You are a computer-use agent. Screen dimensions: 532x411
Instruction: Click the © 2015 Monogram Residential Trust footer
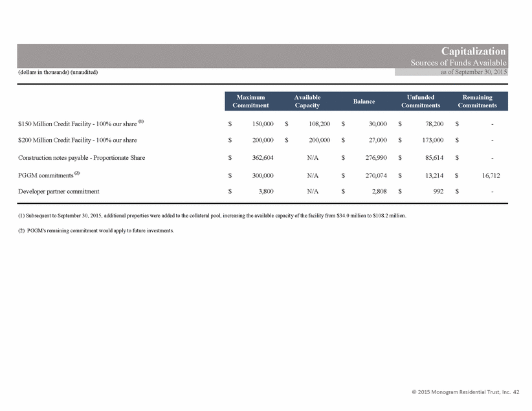(465, 392)
